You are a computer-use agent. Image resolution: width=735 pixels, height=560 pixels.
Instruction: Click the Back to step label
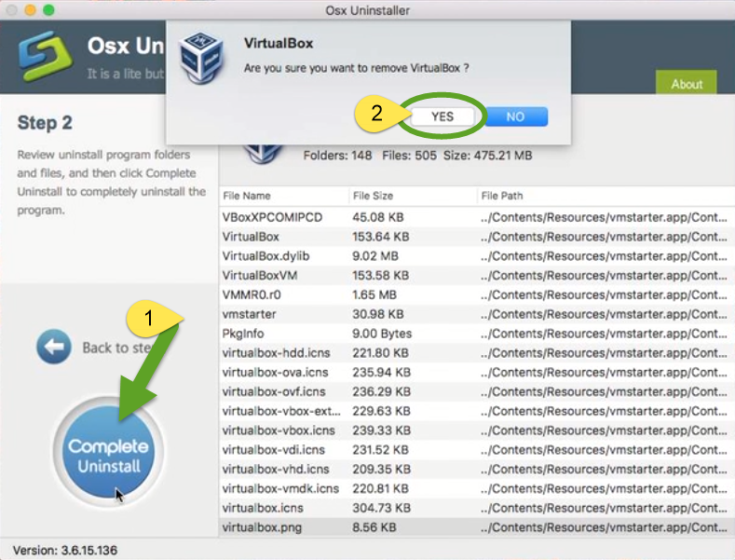pos(117,348)
